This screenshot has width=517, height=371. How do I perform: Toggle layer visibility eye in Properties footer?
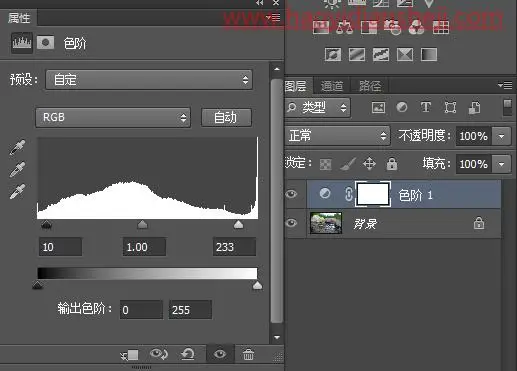(220, 354)
